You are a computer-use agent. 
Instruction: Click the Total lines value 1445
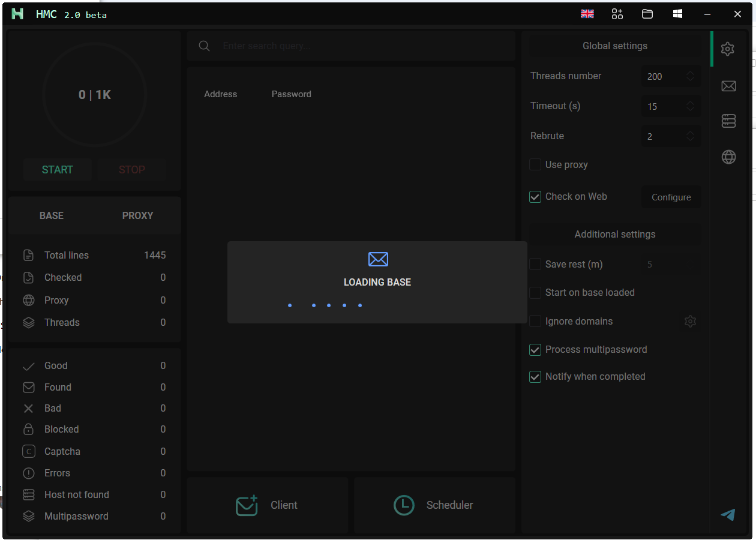(x=155, y=255)
